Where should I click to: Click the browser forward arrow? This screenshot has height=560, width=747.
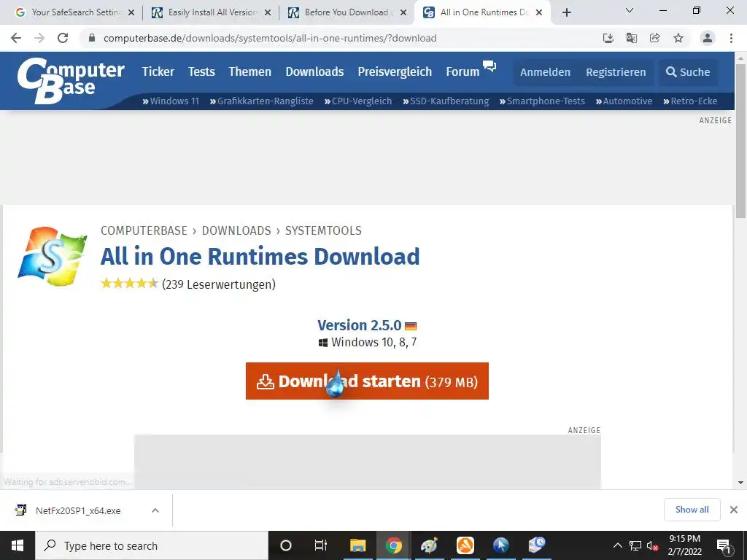click(x=39, y=38)
